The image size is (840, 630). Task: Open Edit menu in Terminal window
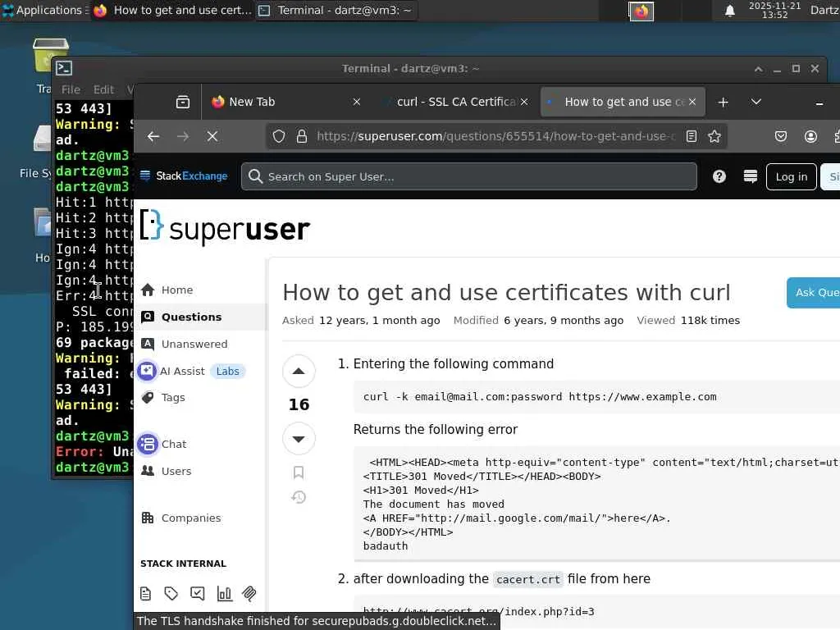point(103,89)
